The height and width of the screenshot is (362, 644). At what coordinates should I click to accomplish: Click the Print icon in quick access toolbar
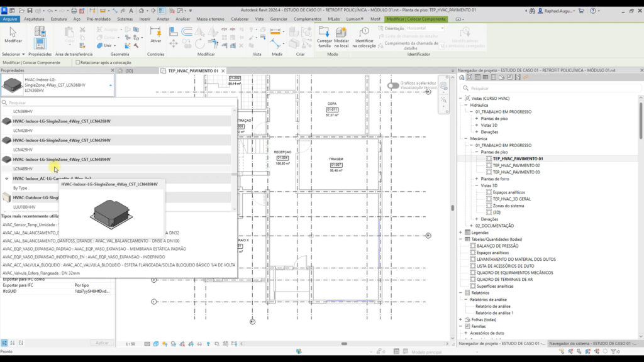[x=74, y=11]
